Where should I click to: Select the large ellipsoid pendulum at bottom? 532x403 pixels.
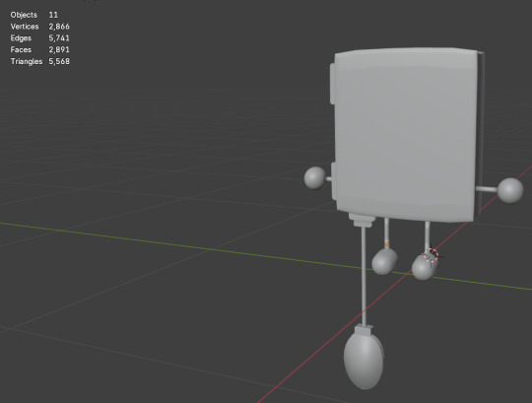click(364, 360)
